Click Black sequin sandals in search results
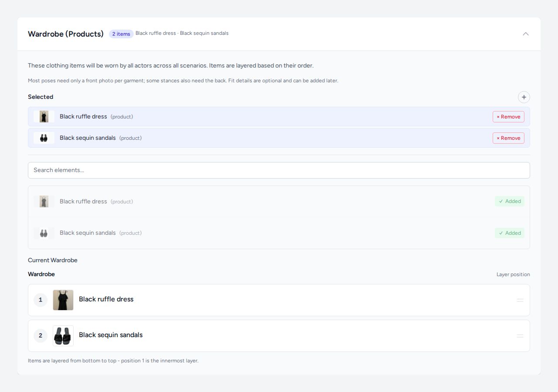Screen dimensions: 558x392 pyautogui.click(x=279, y=233)
